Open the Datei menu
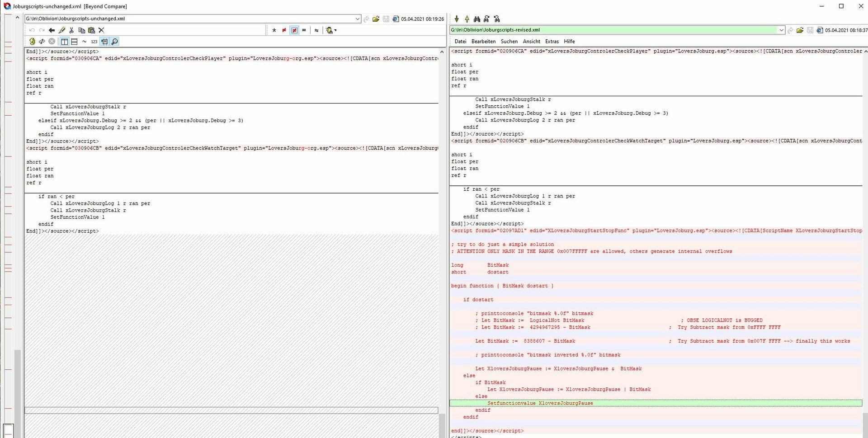The image size is (868, 438). coord(460,41)
